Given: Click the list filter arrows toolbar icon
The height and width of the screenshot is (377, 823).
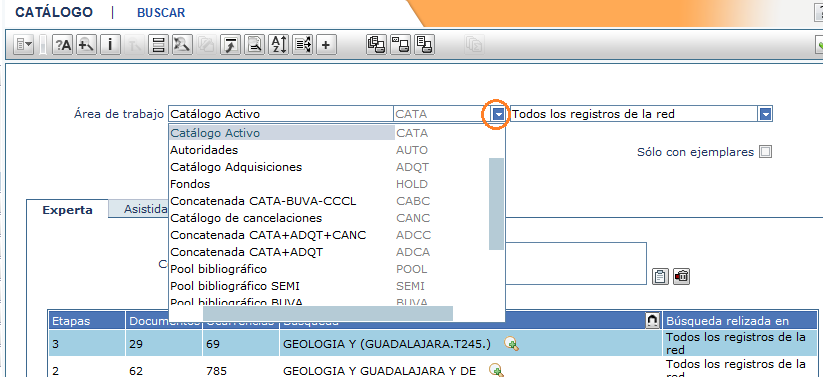Looking at the screenshot, I should coord(302,45).
